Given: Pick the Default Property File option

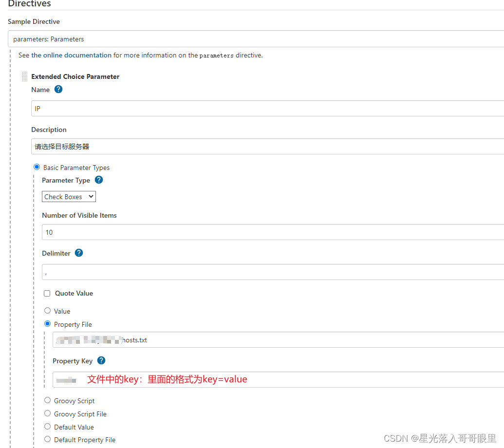Looking at the screenshot, I should (47, 439).
